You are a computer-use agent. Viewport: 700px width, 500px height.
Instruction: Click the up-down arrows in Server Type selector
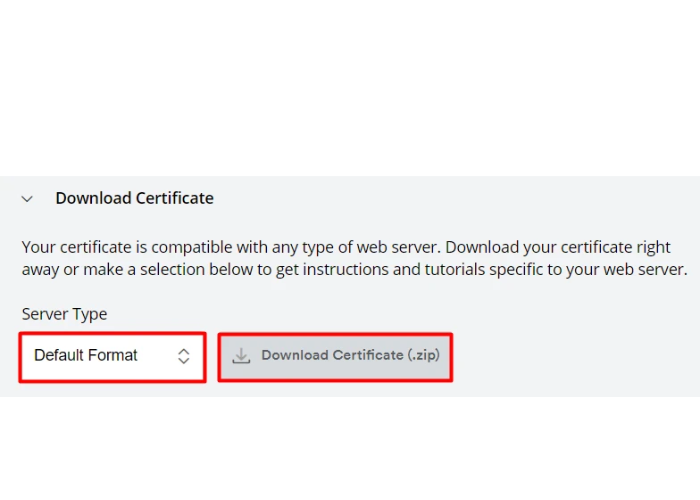tap(184, 356)
